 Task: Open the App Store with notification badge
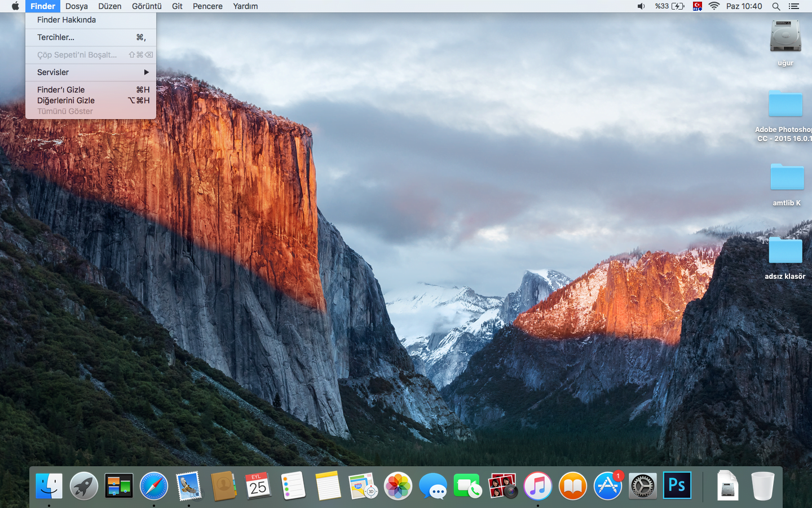pos(607,485)
